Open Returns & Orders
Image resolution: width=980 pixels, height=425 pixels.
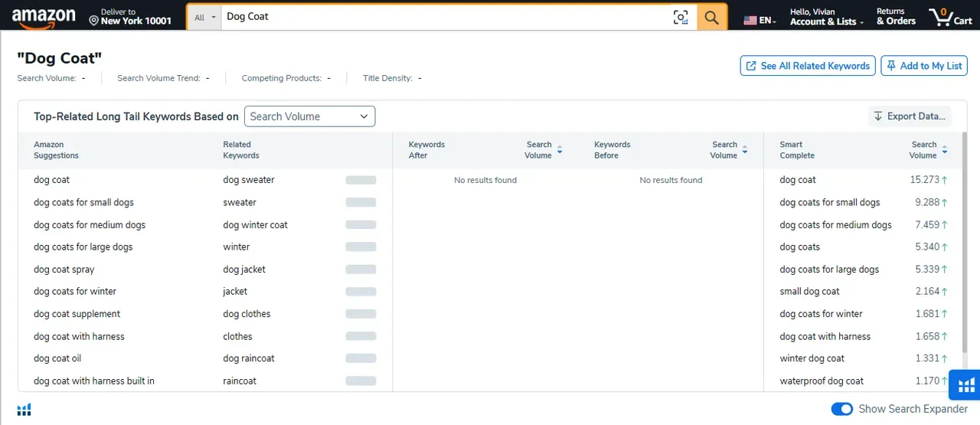tap(896, 17)
